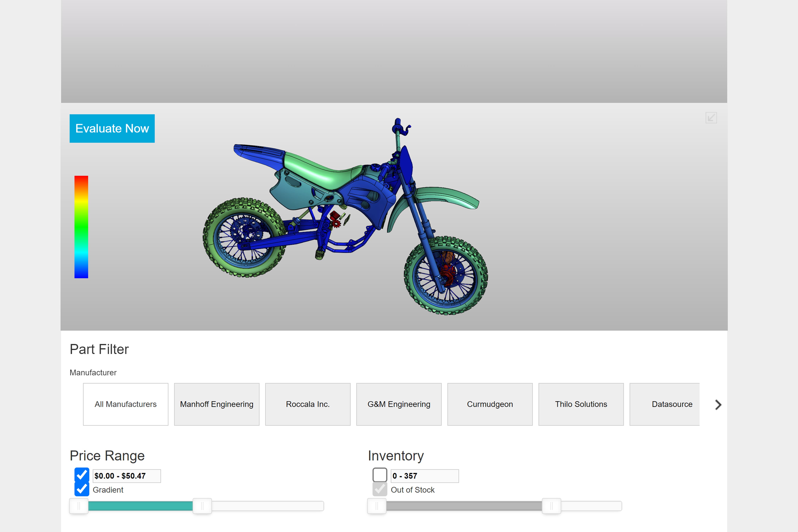
Task: Filter parts by Curmudgeon
Action: [x=490, y=404]
